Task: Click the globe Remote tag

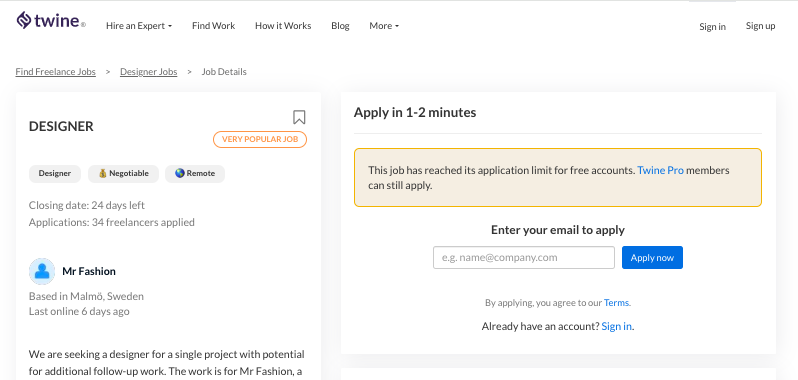Action: pos(195,173)
